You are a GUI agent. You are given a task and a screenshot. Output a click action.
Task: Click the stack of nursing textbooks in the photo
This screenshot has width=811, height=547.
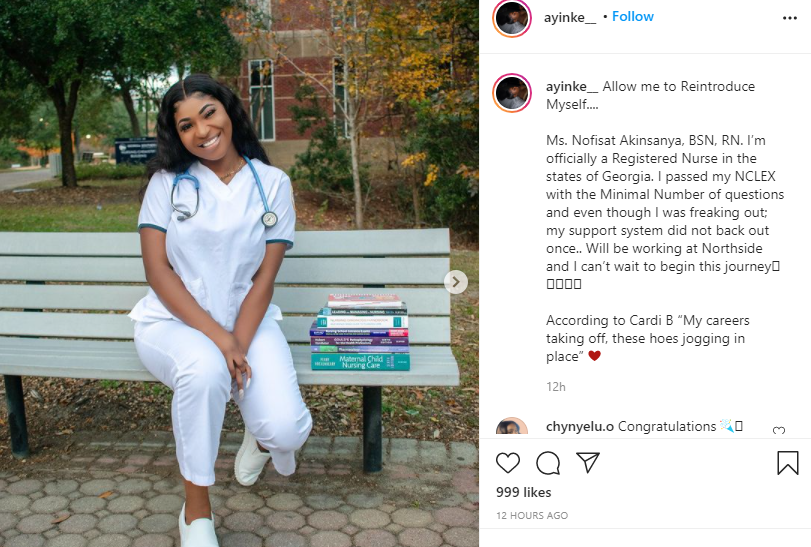tap(361, 332)
